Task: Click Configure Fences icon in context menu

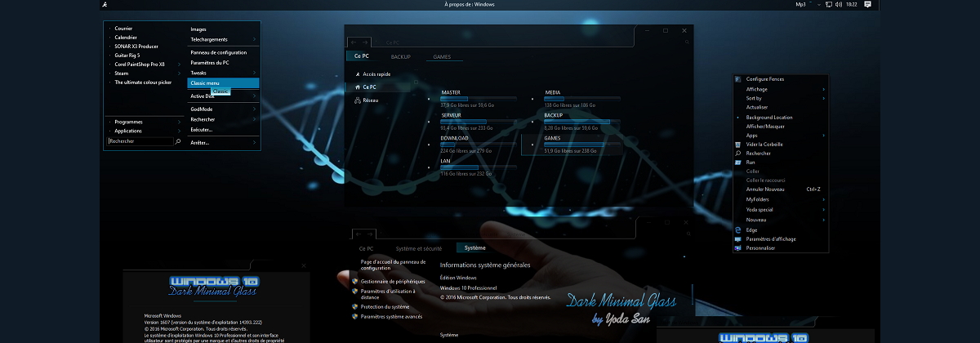Action: 737,79
